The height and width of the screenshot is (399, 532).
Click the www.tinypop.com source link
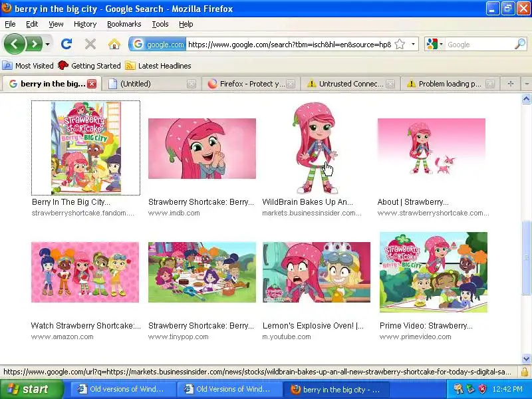click(178, 337)
